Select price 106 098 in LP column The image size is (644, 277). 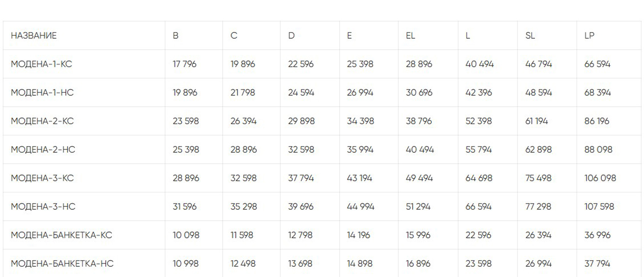(x=600, y=178)
